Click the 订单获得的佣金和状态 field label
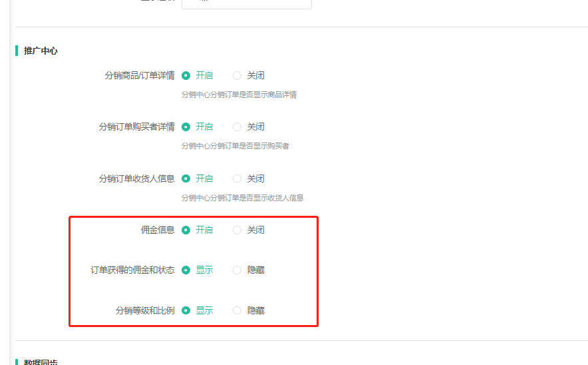The height and width of the screenshot is (365, 588). point(132,270)
